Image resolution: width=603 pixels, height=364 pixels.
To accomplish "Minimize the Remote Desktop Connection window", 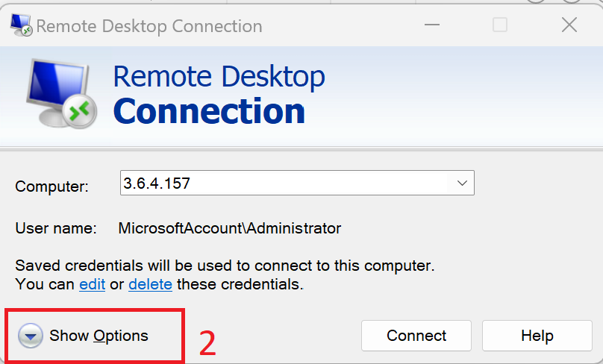I will (x=432, y=25).
